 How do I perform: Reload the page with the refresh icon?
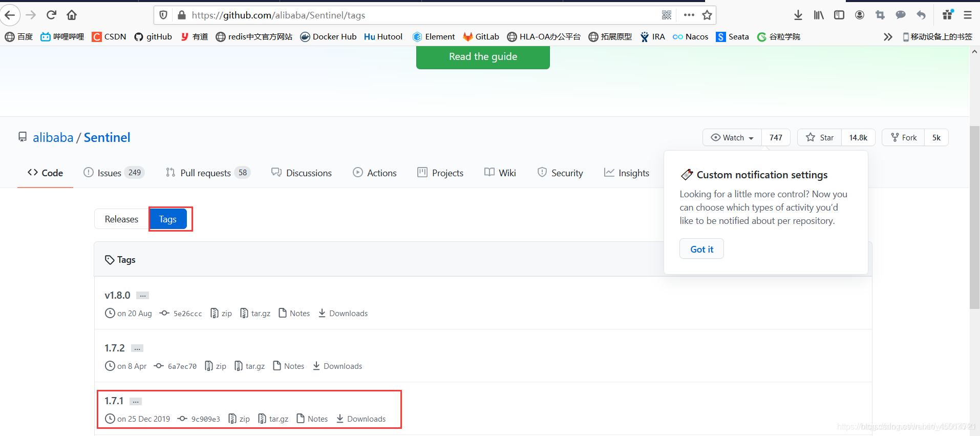[51, 15]
